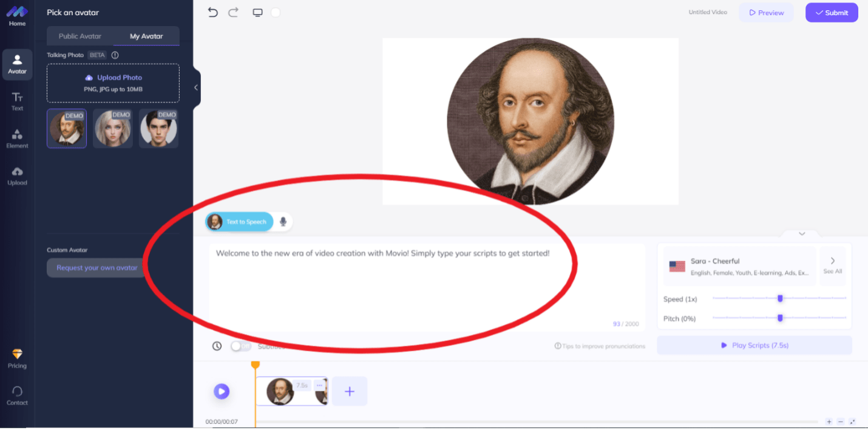
Task: Play the timeline video
Action: pos(222,391)
